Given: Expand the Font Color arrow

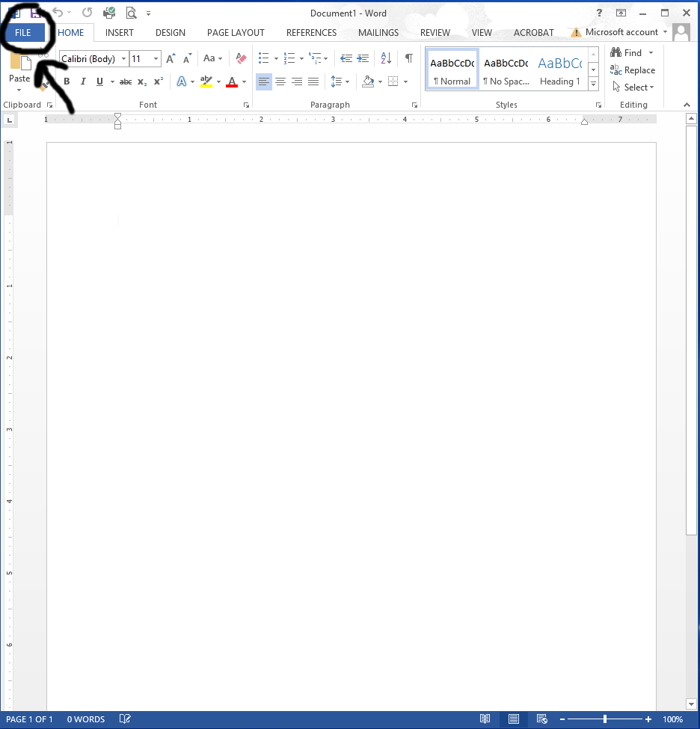Looking at the screenshot, I should 245,81.
